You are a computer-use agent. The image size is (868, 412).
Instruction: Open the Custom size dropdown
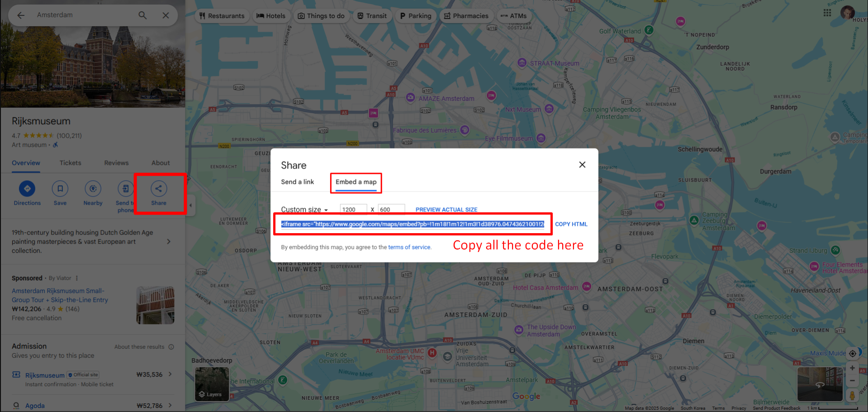tap(304, 210)
